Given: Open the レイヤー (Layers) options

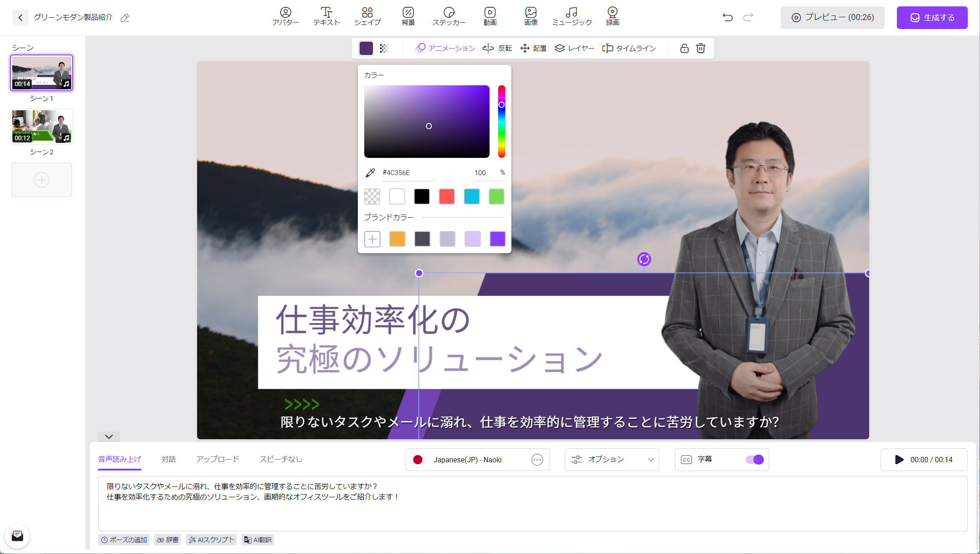Looking at the screenshot, I should point(574,48).
